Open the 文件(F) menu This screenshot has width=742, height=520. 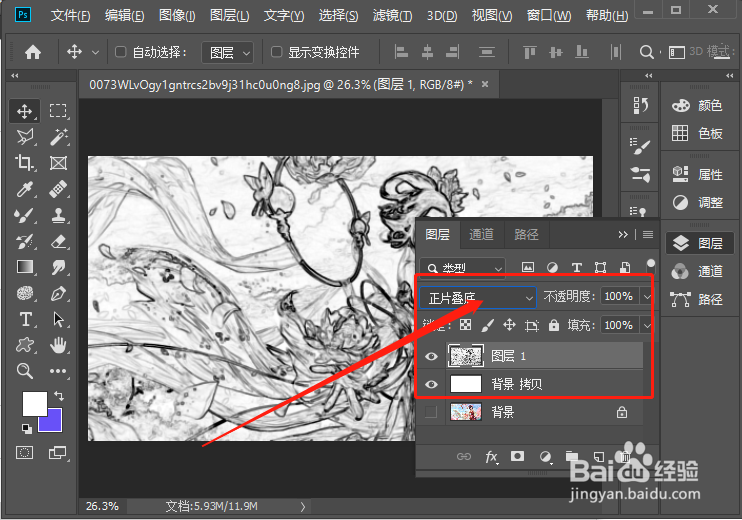pyautogui.click(x=70, y=16)
